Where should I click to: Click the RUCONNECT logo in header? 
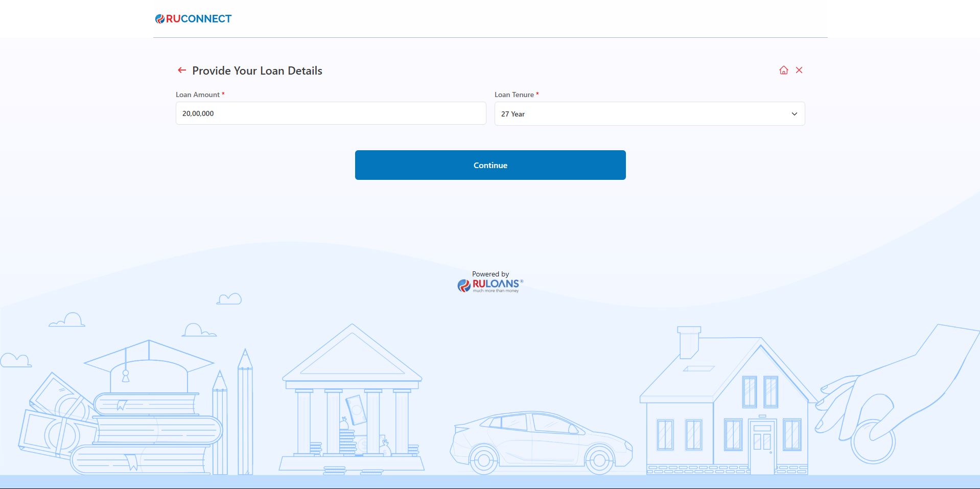click(x=193, y=19)
